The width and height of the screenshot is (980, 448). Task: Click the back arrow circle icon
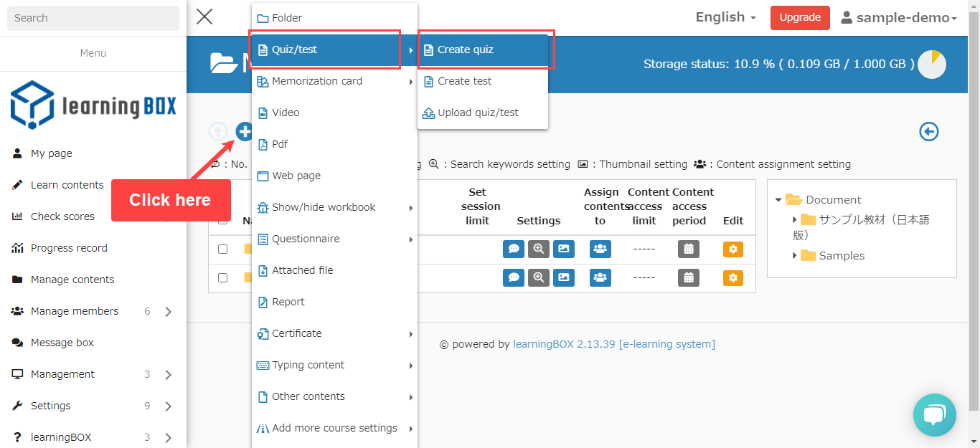[x=929, y=131]
